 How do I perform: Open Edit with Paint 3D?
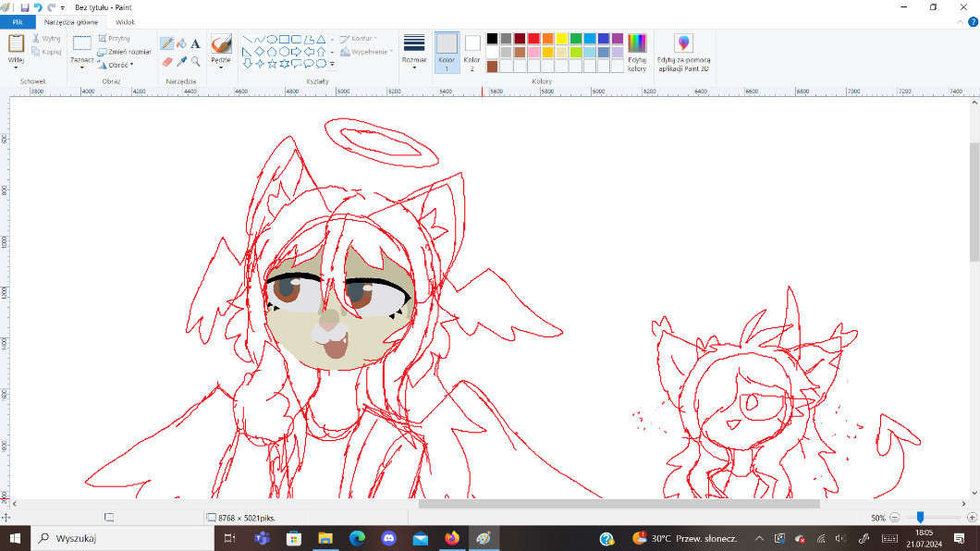(683, 53)
